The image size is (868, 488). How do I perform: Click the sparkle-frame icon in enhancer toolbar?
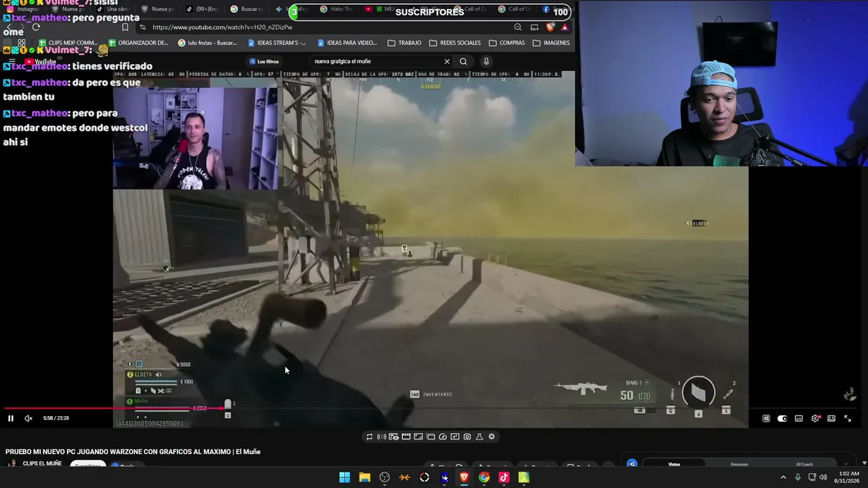point(455,436)
